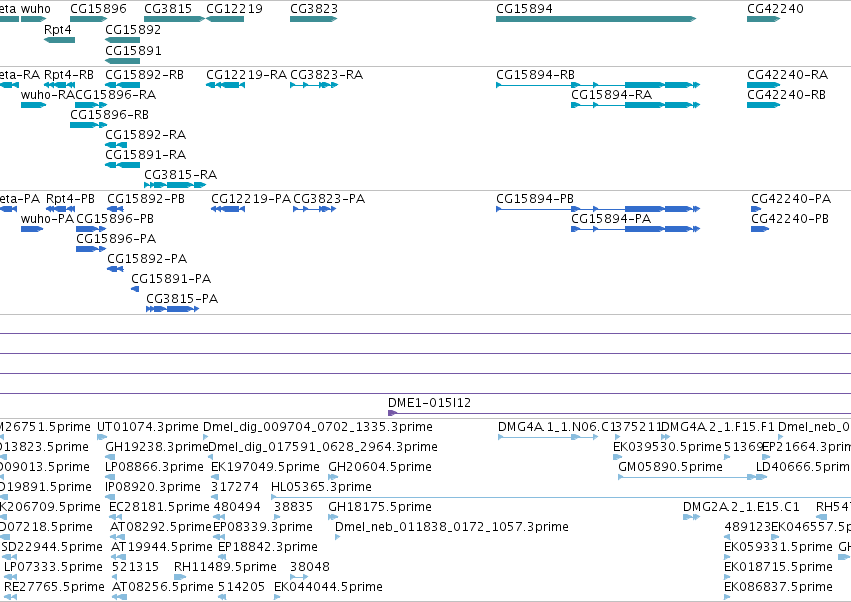
Task: Select protein 'CG15892-PA'
Action: point(147,258)
